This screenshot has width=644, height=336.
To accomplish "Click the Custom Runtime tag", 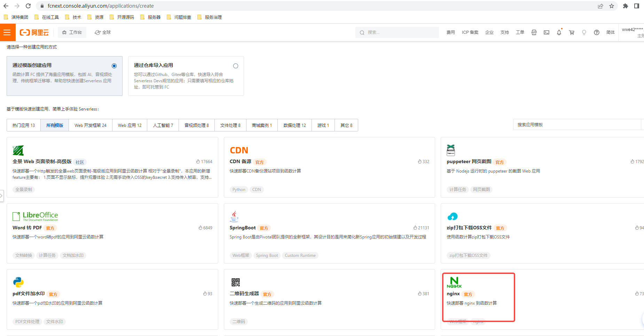I will [x=300, y=255].
